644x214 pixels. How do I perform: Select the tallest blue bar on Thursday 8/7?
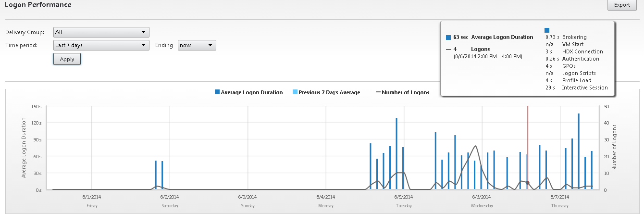tap(579, 151)
